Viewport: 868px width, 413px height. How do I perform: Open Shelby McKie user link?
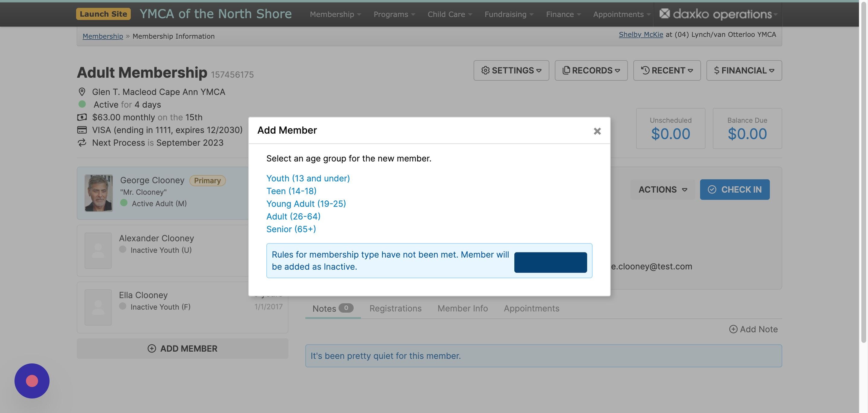(641, 34)
